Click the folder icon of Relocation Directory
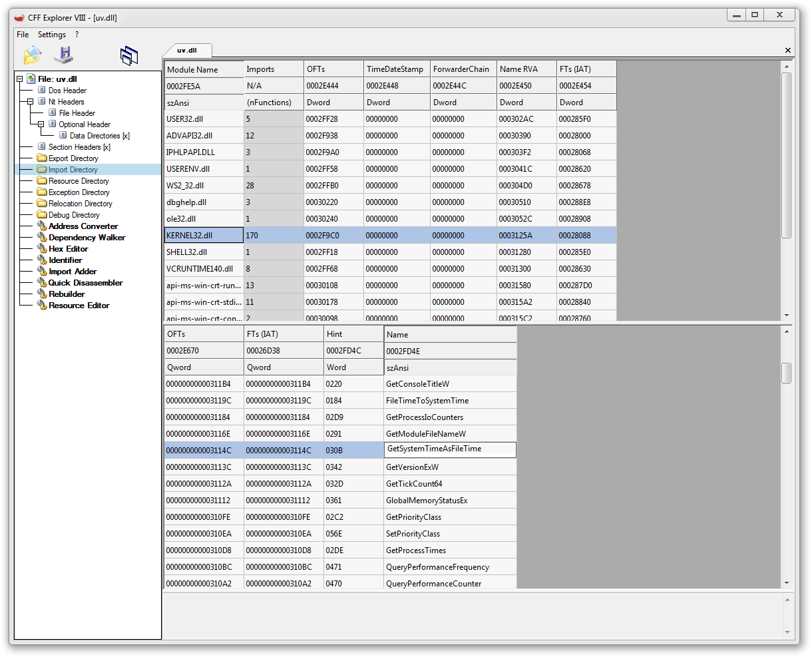 pyautogui.click(x=42, y=203)
